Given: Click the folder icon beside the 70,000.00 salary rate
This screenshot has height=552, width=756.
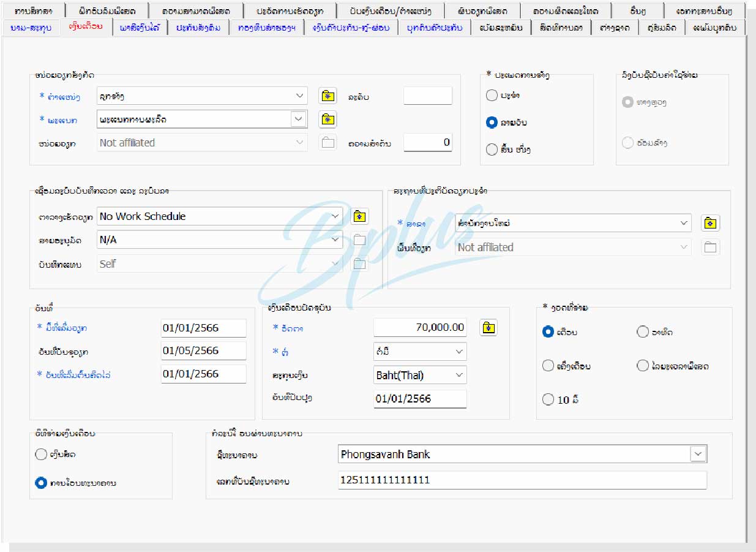Looking at the screenshot, I should click(x=487, y=328).
